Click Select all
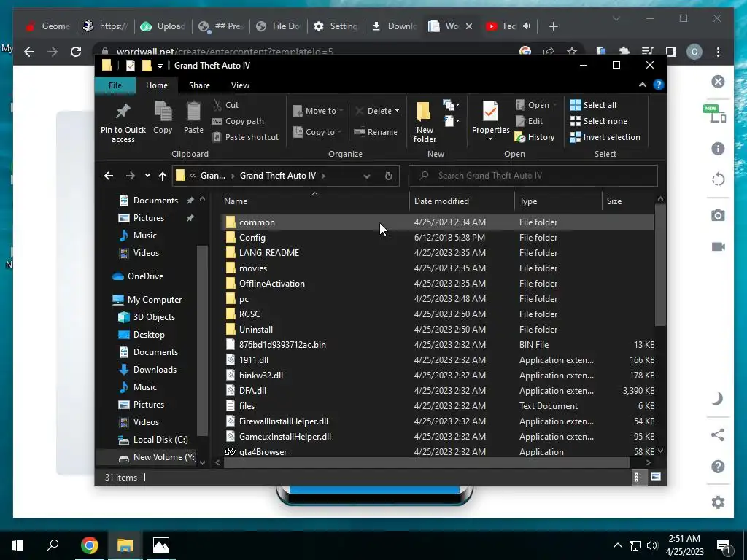 (593, 105)
